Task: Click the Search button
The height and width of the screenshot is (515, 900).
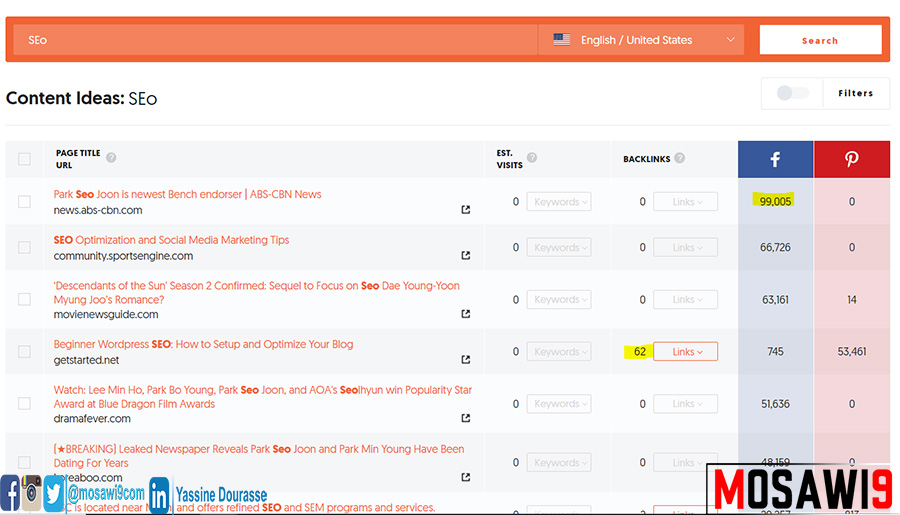Action: (820, 40)
